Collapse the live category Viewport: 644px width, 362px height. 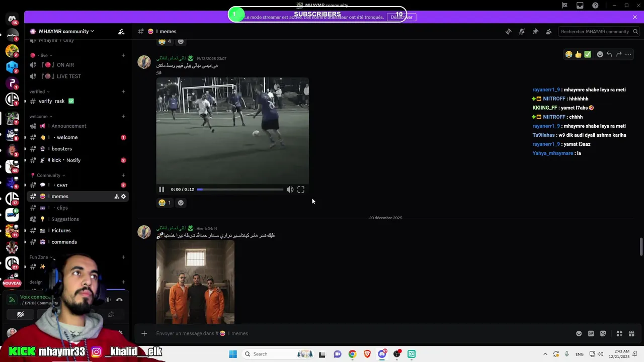point(44,55)
